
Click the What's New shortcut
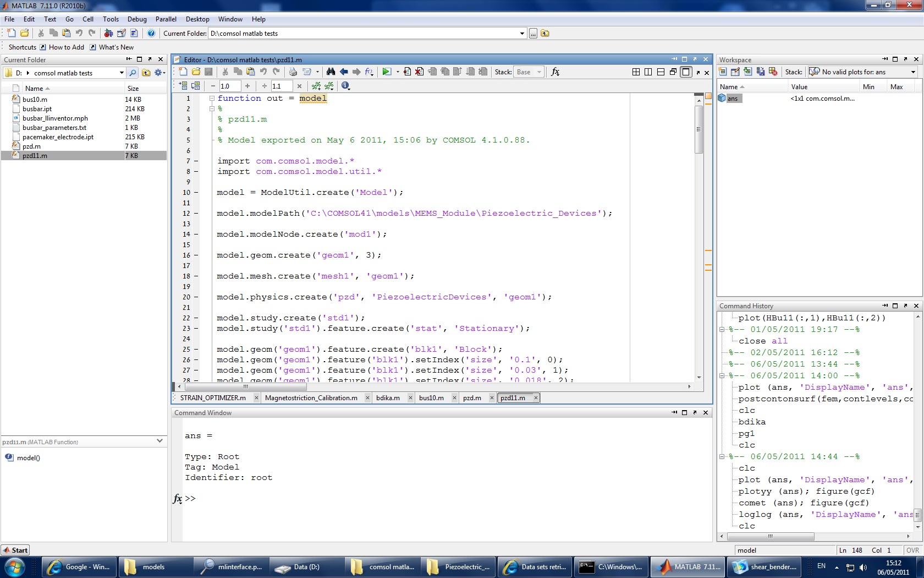[x=116, y=47]
